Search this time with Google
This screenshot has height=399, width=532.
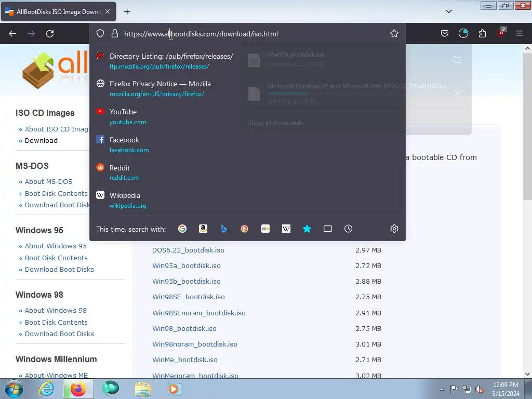pos(182,229)
